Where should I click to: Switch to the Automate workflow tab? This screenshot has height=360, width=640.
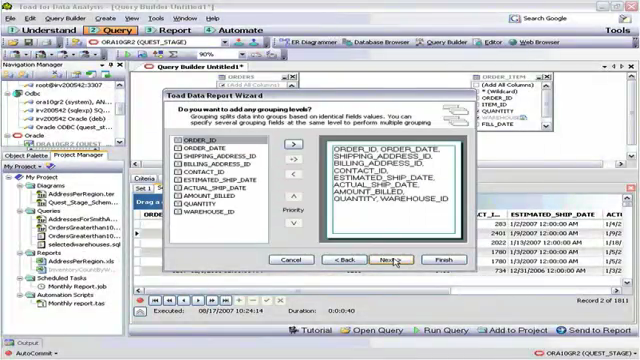pos(234,30)
